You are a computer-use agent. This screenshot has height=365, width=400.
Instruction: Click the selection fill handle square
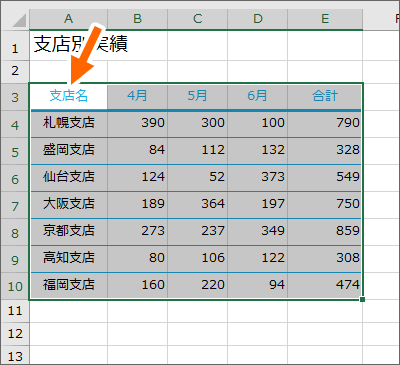pyautogui.click(x=363, y=300)
